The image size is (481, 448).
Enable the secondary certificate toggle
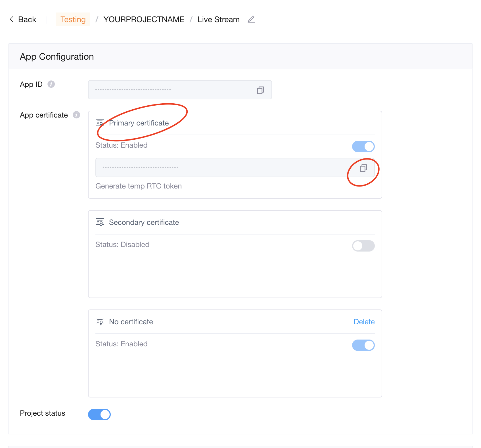(x=363, y=246)
